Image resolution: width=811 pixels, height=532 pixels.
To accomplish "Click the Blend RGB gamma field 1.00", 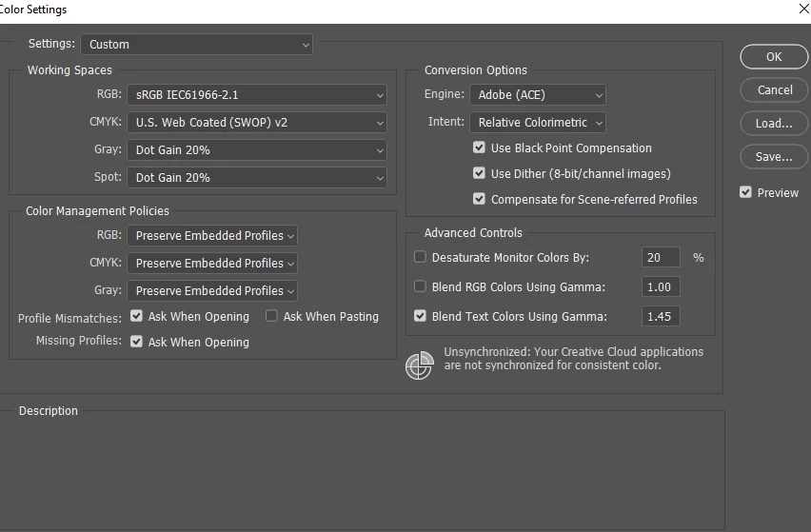I will [661, 287].
